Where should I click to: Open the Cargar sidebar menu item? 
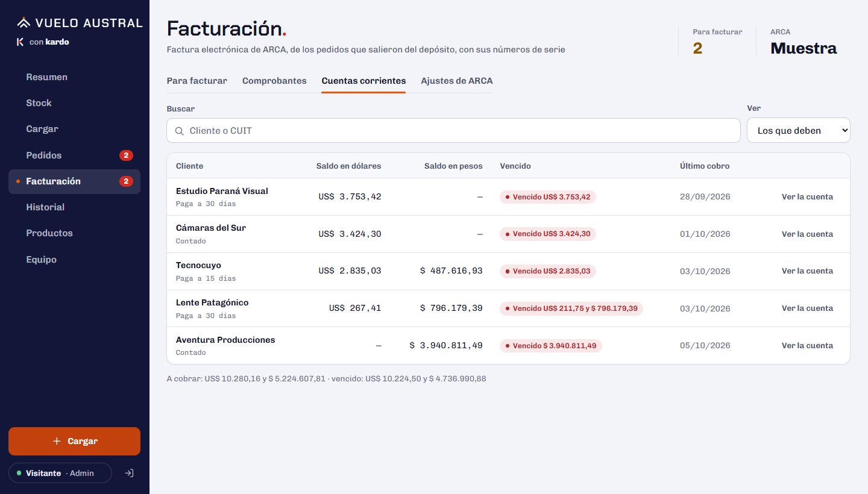point(74,129)
